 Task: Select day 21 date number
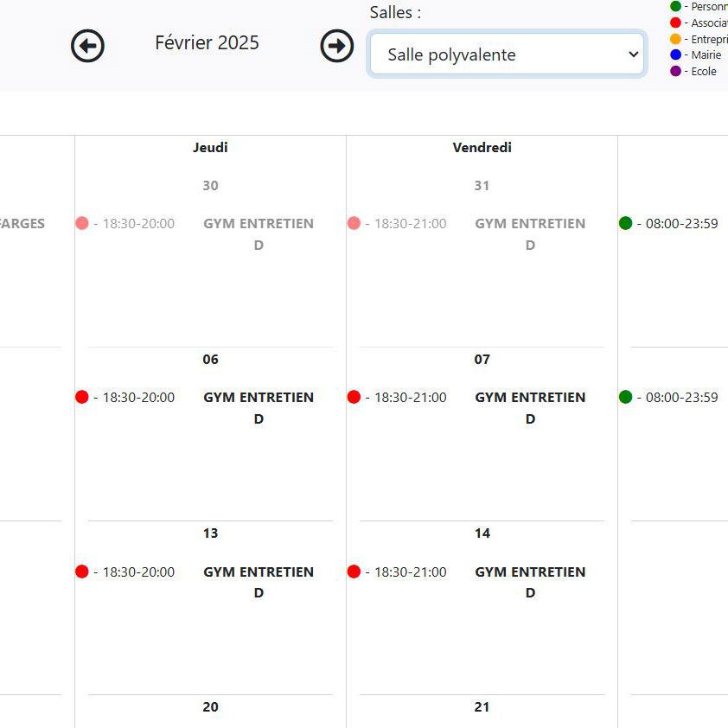click(482, 707)
